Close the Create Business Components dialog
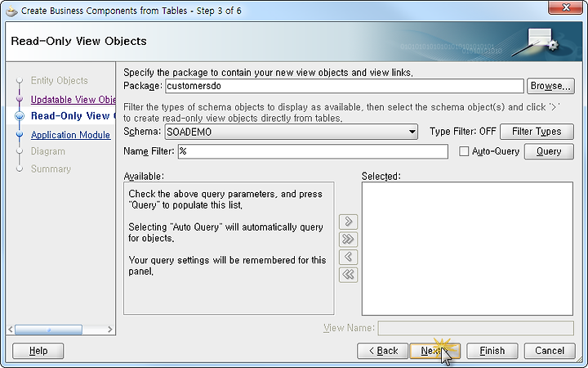The height and width of the screenshot is (368, 588). [565, 7]
